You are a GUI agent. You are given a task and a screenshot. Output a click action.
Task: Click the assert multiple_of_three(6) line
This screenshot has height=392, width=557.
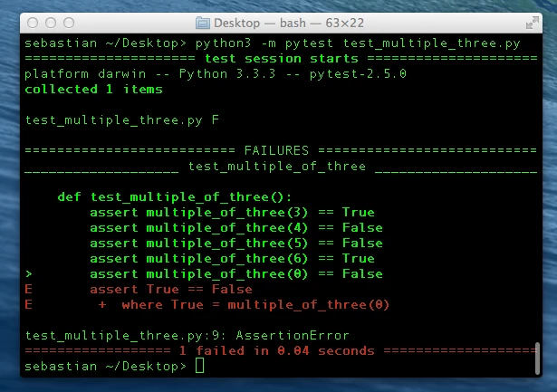click(233, 259)
